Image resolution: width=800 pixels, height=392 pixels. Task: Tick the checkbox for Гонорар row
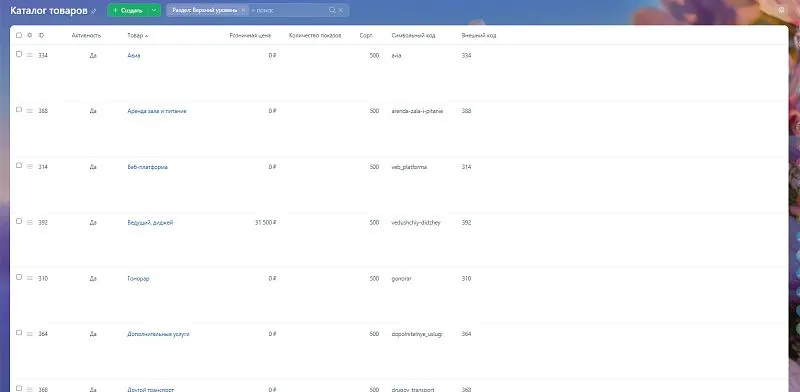19,277
